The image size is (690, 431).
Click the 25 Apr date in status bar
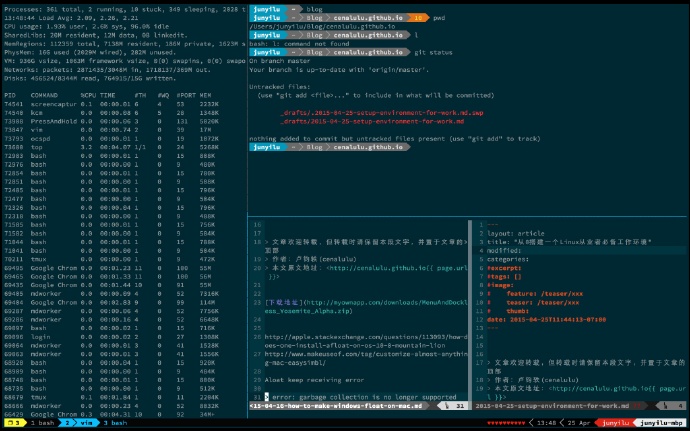pos(579,423)
